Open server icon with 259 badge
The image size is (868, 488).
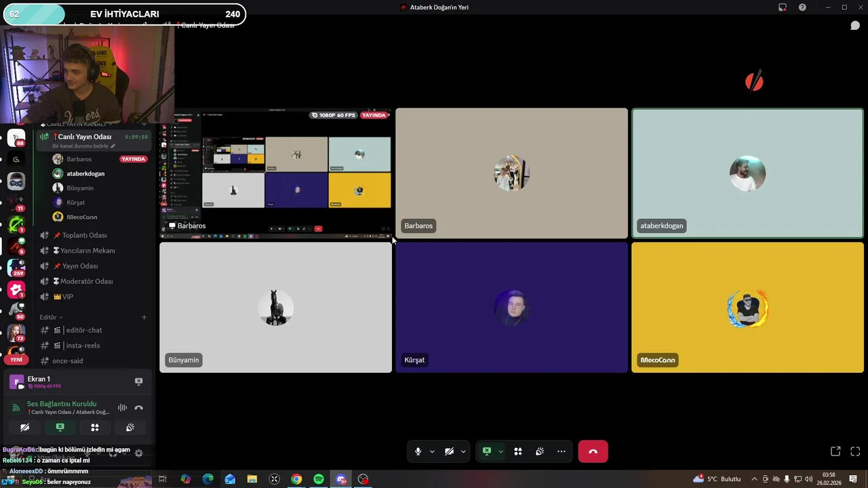(x=16, y=268)
